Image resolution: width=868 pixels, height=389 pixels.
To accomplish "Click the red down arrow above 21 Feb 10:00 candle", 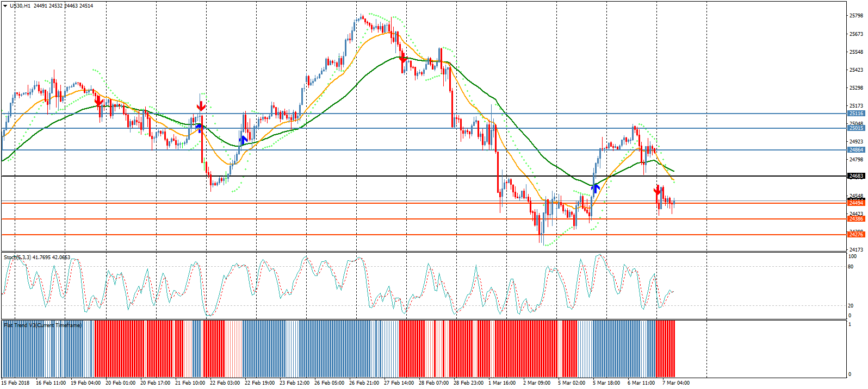I will pyautogui.click(x=201, y=105).
